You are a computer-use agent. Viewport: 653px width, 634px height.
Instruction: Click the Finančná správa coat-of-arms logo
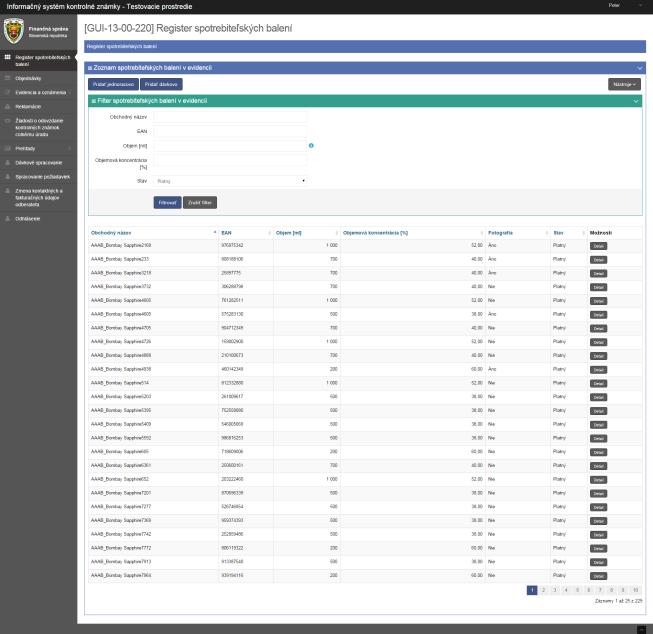[x=13, y=31]
